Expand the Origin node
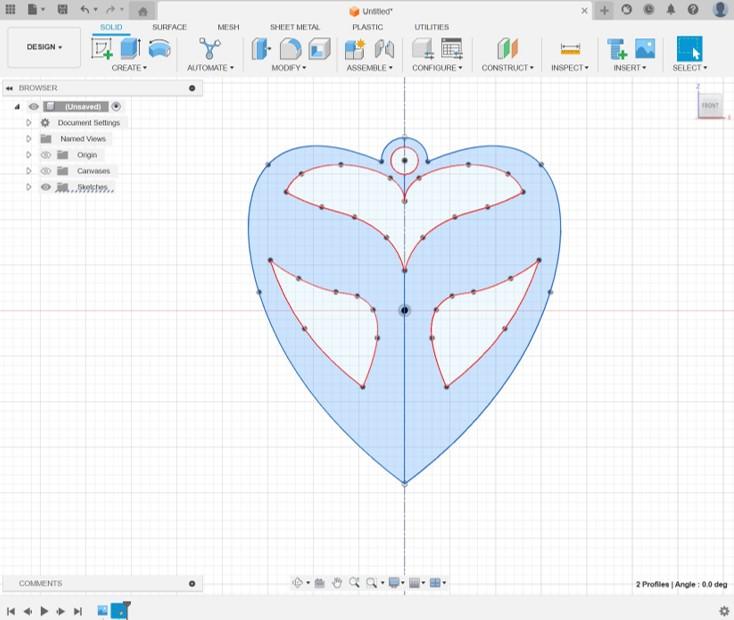The width and height of the screenshot is (734, 620). tap(29, 155)
